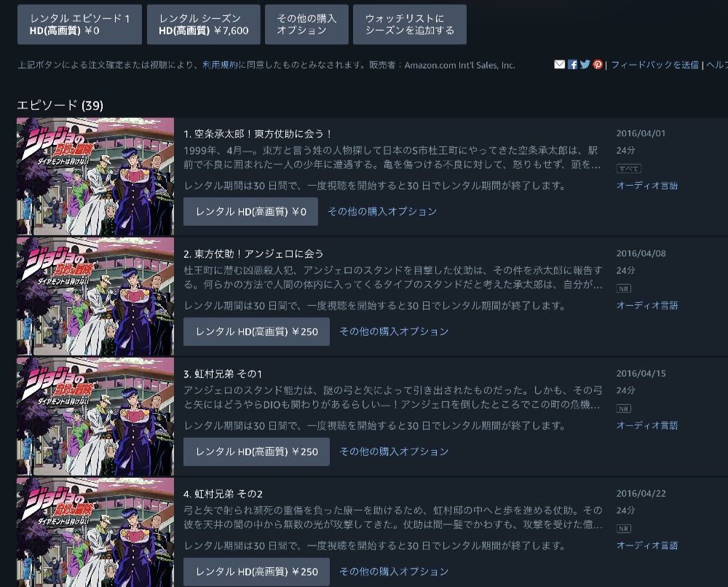This screenshot has width=728, height=587.
Task: Rent episode 1 with レンタル HD ¥0
Action: tap(250, 212)
